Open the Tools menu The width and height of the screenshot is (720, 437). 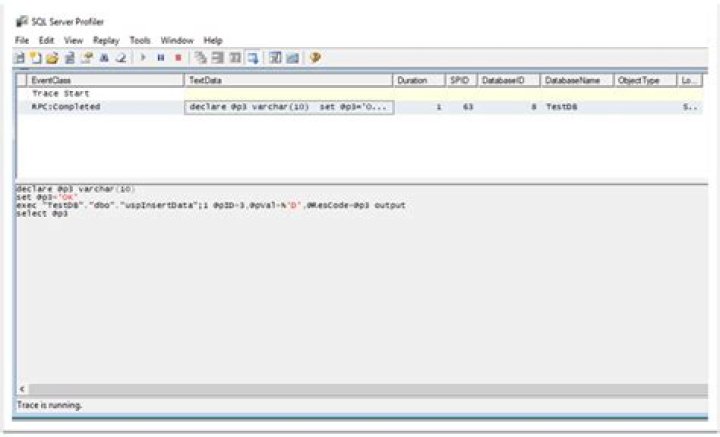pos(140,40)
